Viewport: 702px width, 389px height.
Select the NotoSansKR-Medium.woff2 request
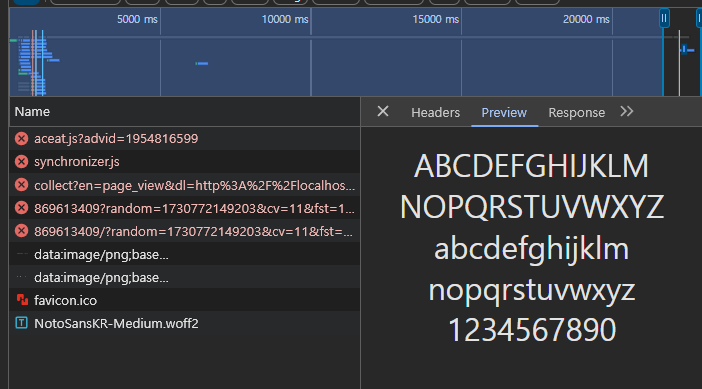tap(184, 323)
